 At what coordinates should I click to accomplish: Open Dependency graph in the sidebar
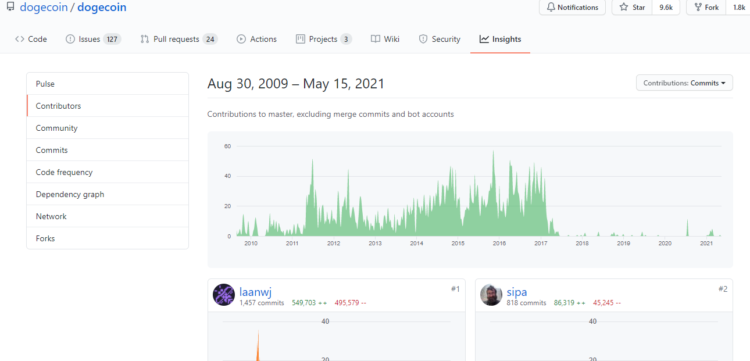[108, 194]
